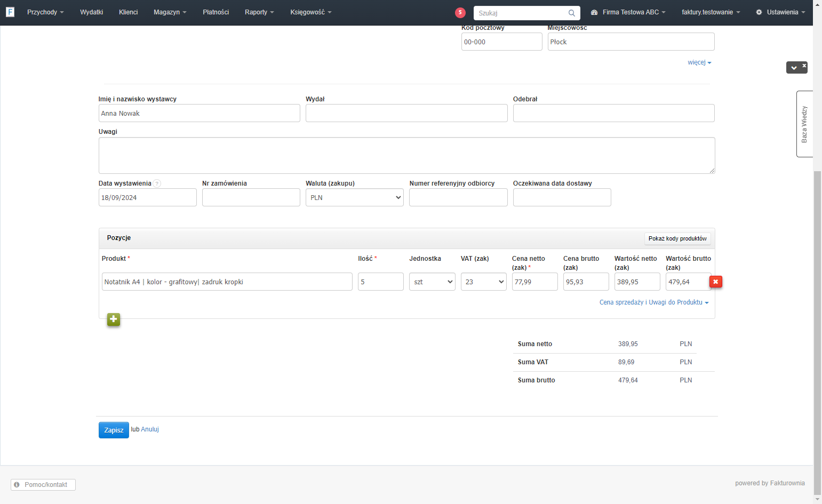
Task: Click the Imię i nazwisko wystawcy field
Action: coord(199,113)
